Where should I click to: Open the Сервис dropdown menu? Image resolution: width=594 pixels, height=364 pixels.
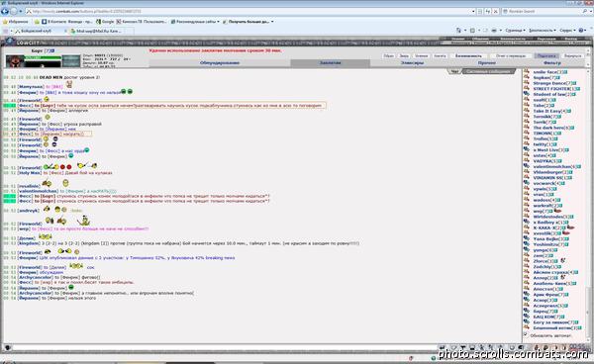pos(567,31)
